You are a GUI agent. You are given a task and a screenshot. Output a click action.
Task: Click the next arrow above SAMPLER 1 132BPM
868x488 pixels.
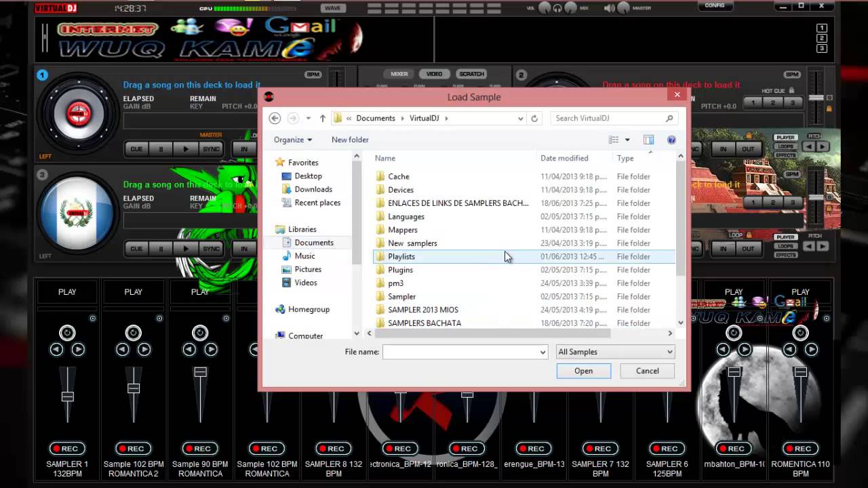(78, 350)
